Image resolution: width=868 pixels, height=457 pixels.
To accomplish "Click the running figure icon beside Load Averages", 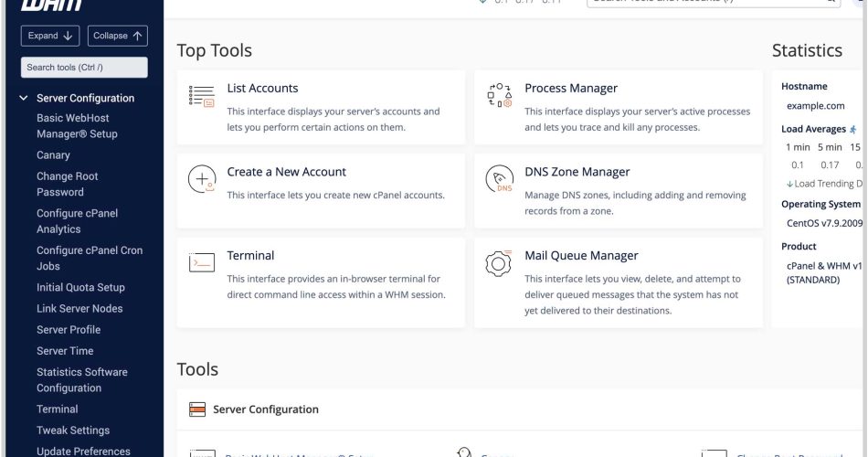I will [x=853, y=129].
